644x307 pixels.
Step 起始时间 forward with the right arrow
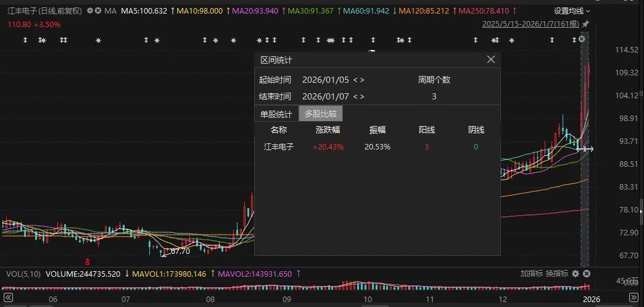point(362,80)
